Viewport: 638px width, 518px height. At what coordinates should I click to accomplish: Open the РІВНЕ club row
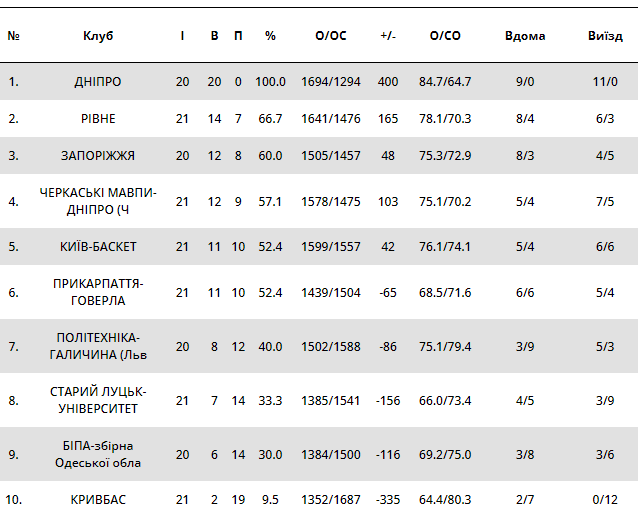coord(98,119)
